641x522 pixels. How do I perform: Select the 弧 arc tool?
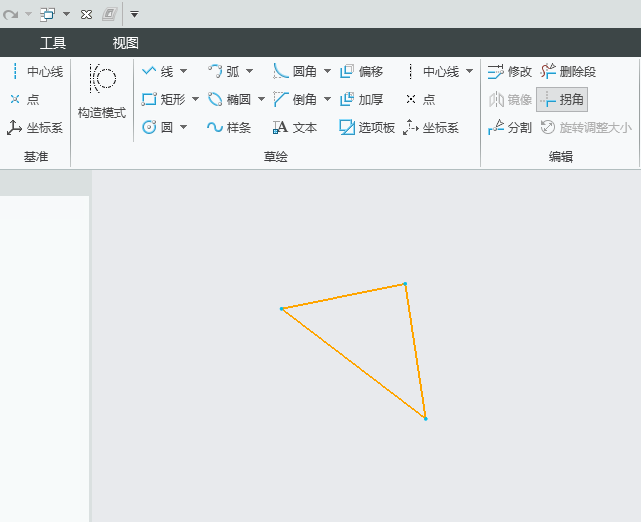point(224,72)
